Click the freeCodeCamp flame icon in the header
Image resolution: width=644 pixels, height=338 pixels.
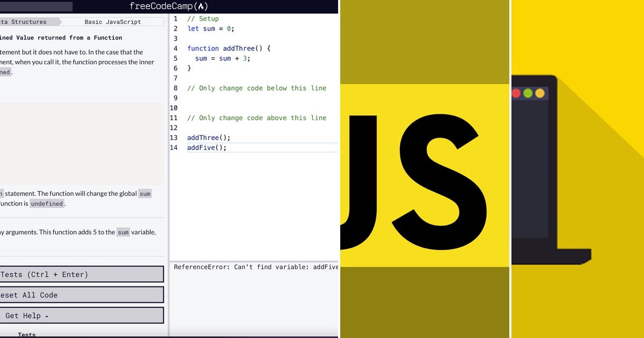(x=200, y=6)
